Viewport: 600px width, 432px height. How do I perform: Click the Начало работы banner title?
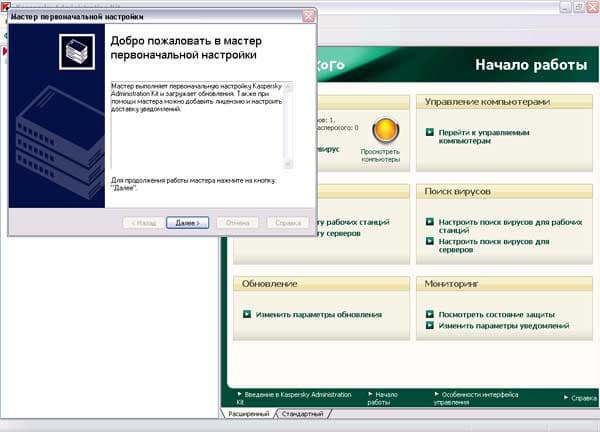(531, 65)
